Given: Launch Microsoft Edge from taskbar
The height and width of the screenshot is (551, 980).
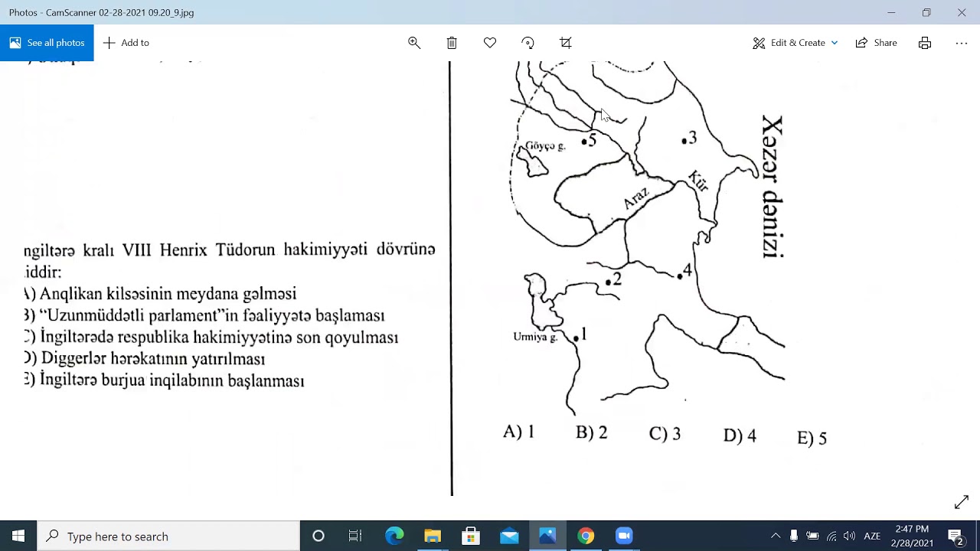Looking at the screenshot, I should pyautogui.click(x=394, y=536).
